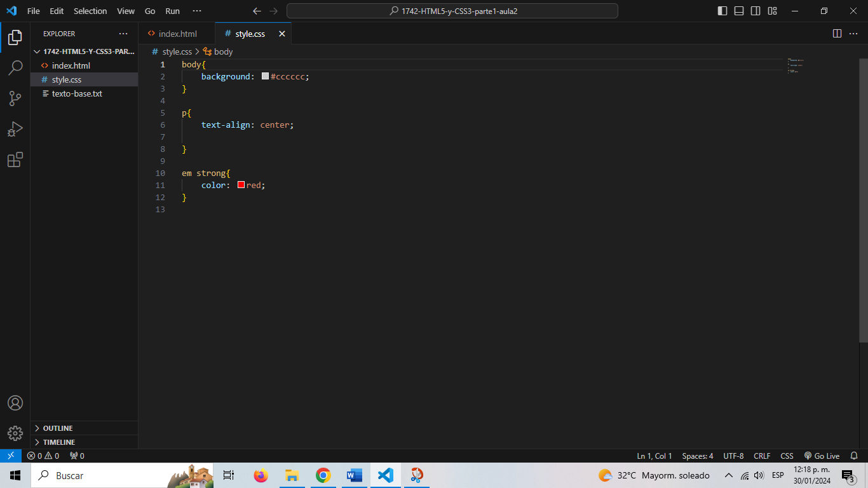Open the Run and Debug view
Viewport: 868px width, 488px height.
[15, 129]
